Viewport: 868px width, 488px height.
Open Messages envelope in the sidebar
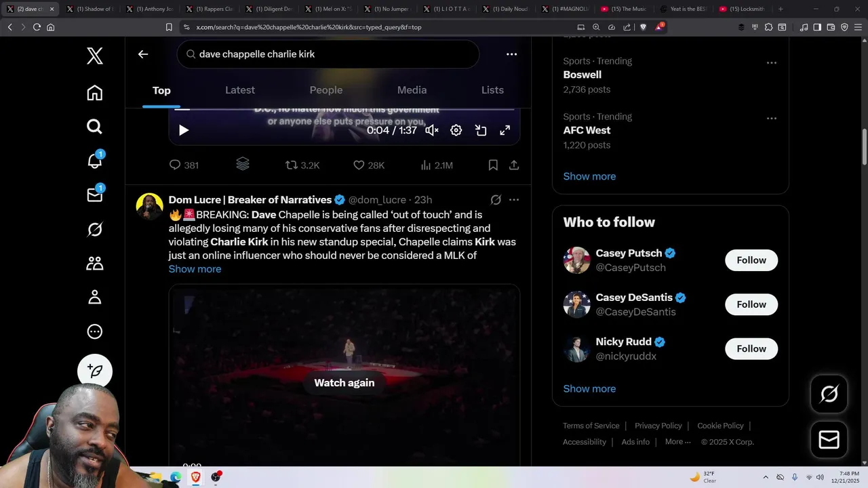95,195
